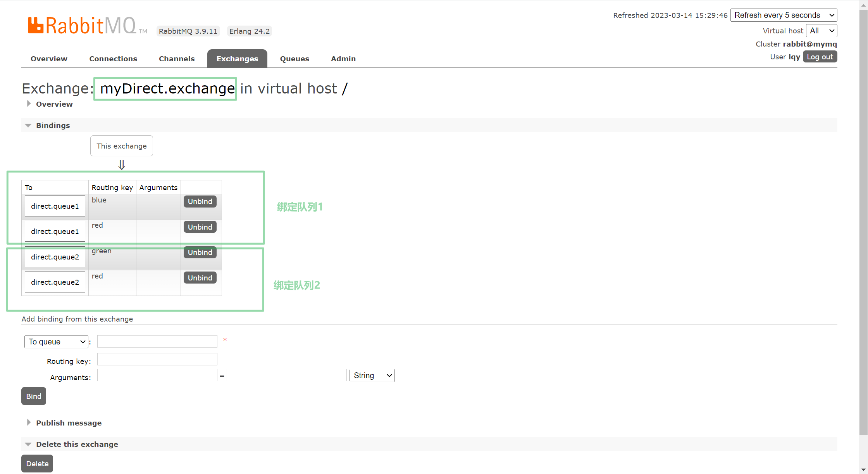The height and width of the screenshot is (474, 868).
Task: Switch to the Connections tab
Action: point(113,59)
